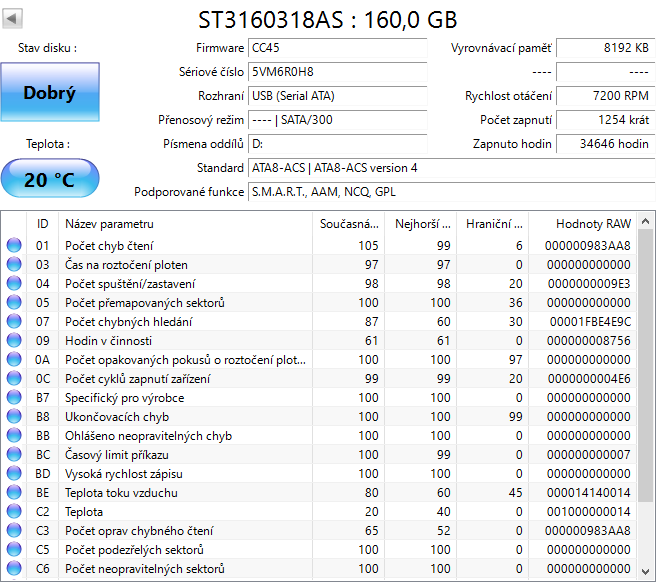The height and width of the screenshot is (585, 662).
Task: Click the serial number field 5VM6R0H8
Action: pyautogui.click(x=338, y=72)
